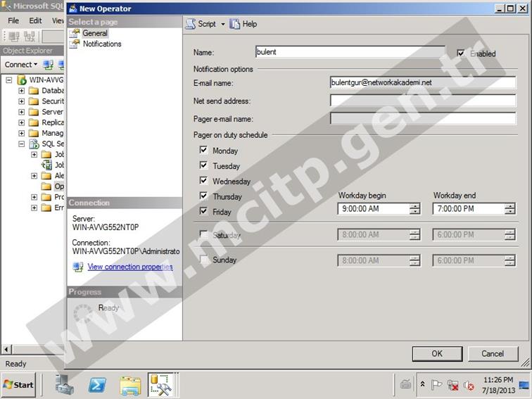Launch PowerShell from taskbar

coord(97,385)
